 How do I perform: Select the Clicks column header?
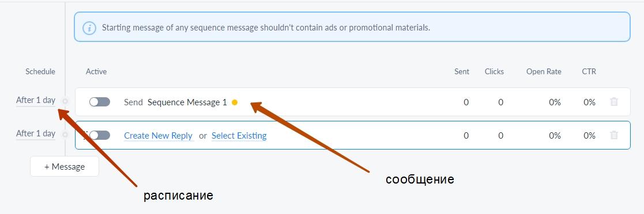pos(494,71)
